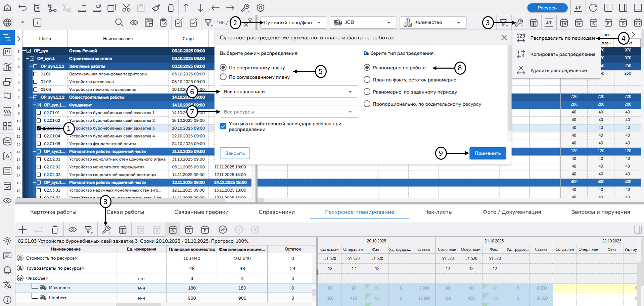
Task: Open the 'Суточный план/факт' dropdown
Action: coord(292,23)
